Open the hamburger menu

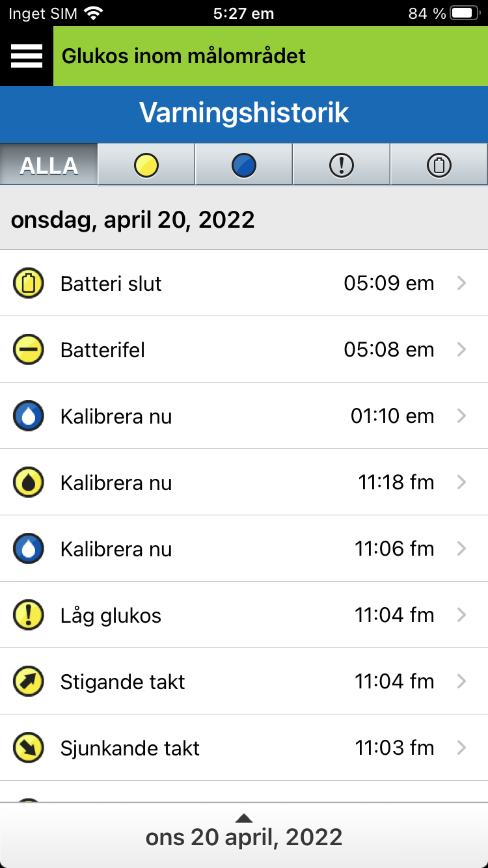[x=27, y=56]
